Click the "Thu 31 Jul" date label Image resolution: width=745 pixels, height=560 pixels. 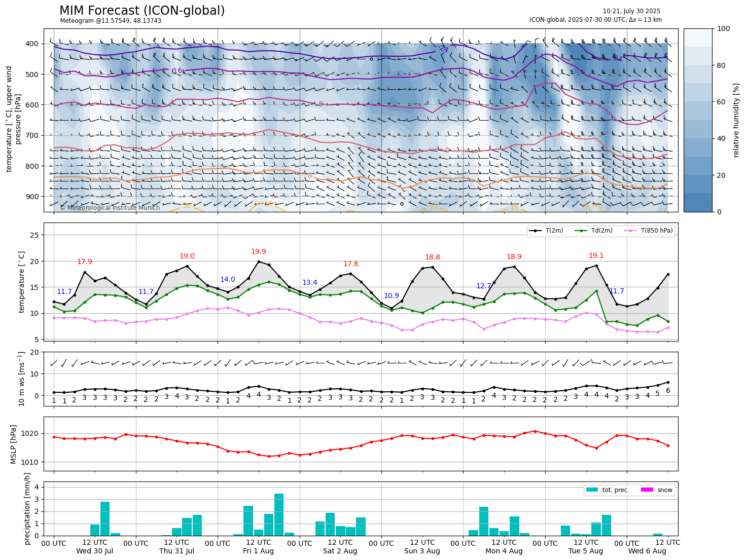(176, 551)
